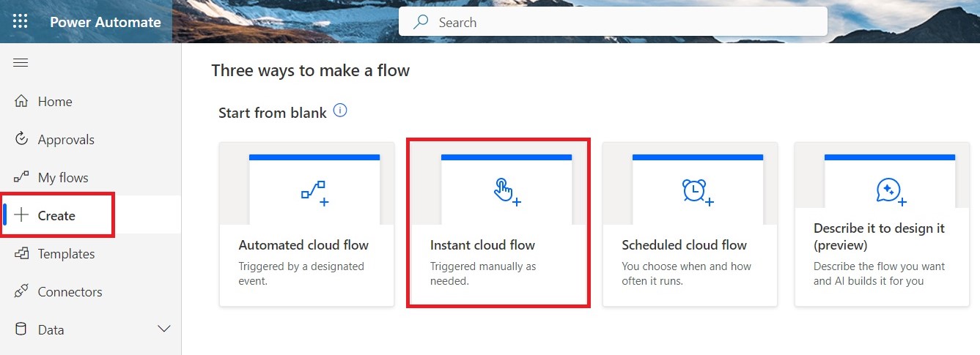Choose the Instant cloud flow card
980x355 pixels.
[498, 223]
